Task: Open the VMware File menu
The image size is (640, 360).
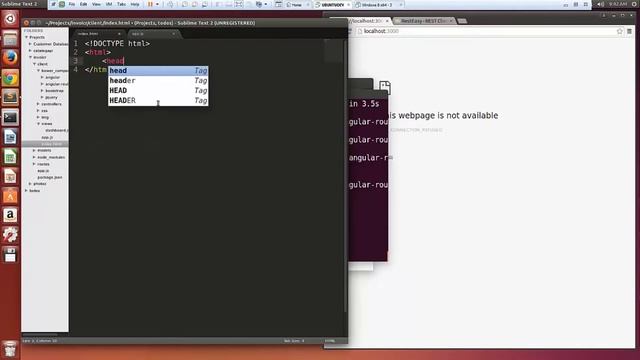Action: [x=72, y=4]
